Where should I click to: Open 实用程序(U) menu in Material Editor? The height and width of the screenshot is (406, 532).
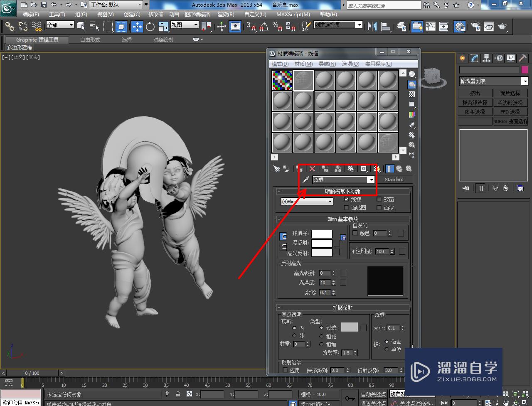pyautogui.click(x=378, y=64)
